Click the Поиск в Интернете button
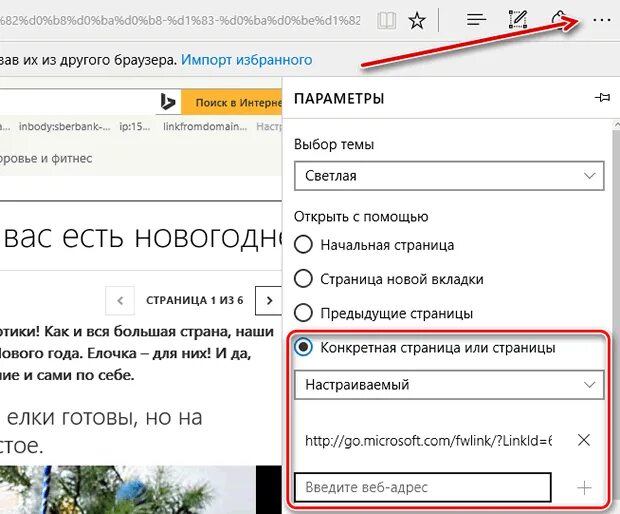This screenshot has width=620, height=514. pos(232,102)
